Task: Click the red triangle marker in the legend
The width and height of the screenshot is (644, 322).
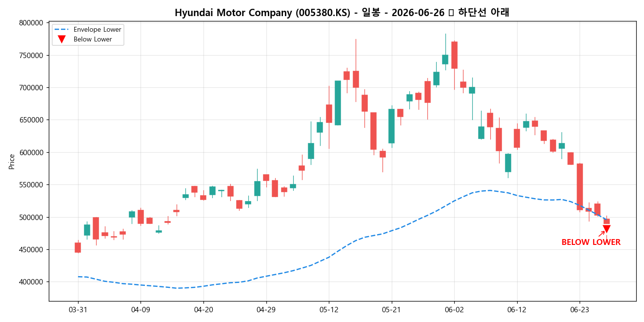Action: [61, 40]
